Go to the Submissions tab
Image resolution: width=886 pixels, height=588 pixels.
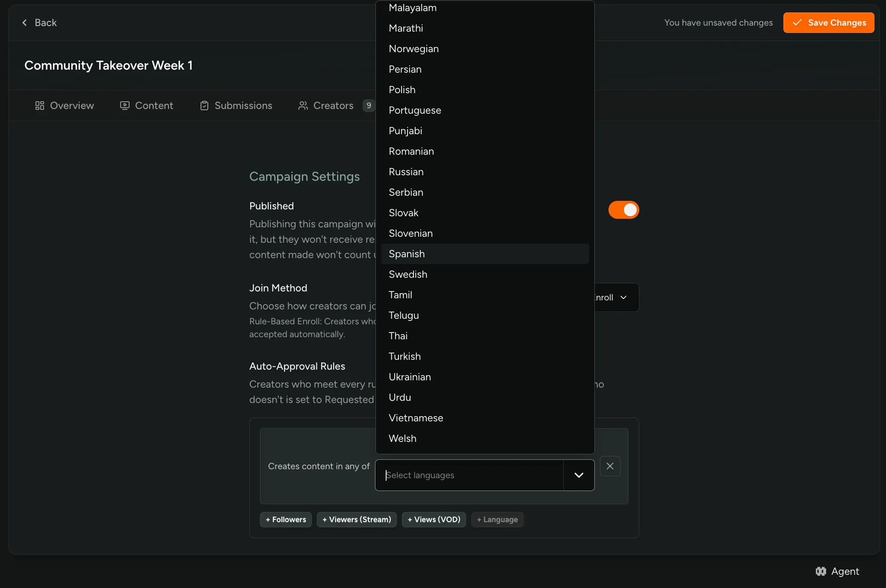tap(236, 106)
